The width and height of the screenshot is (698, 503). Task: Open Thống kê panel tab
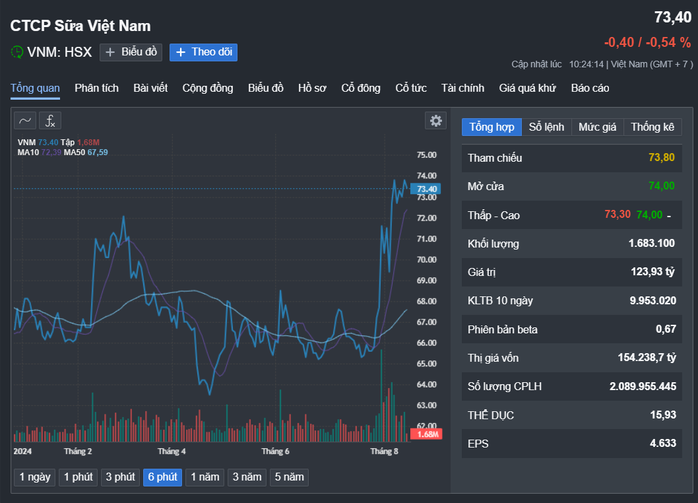click(x=653, y=127)
